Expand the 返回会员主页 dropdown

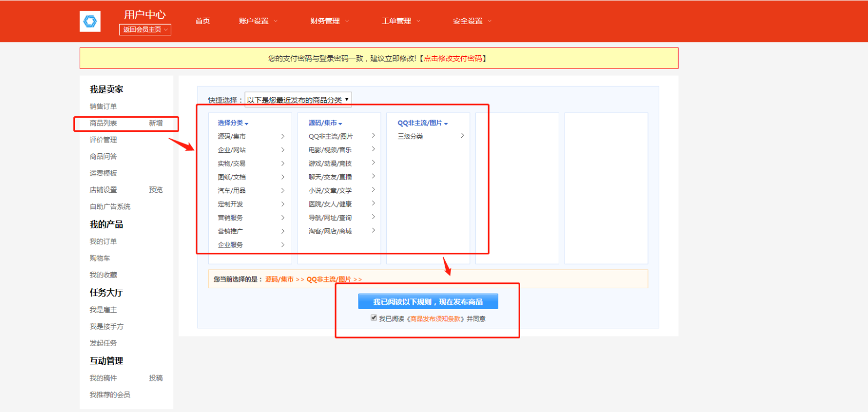click(145, 29)
